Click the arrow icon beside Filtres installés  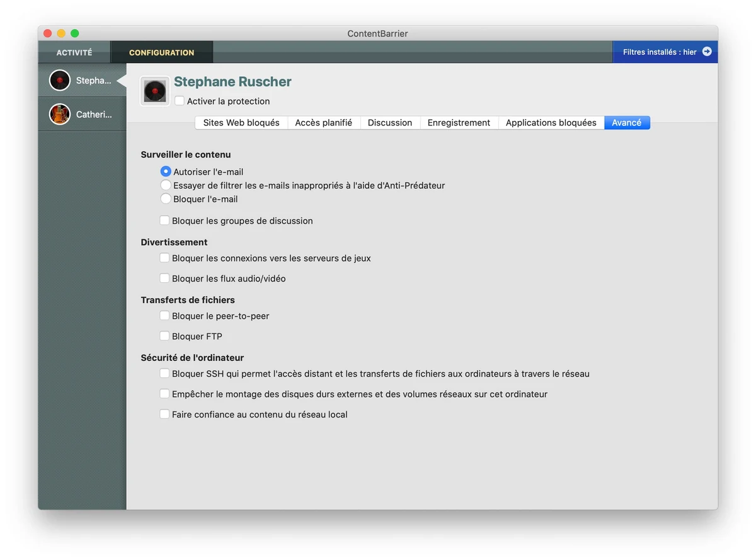point(707,52)
